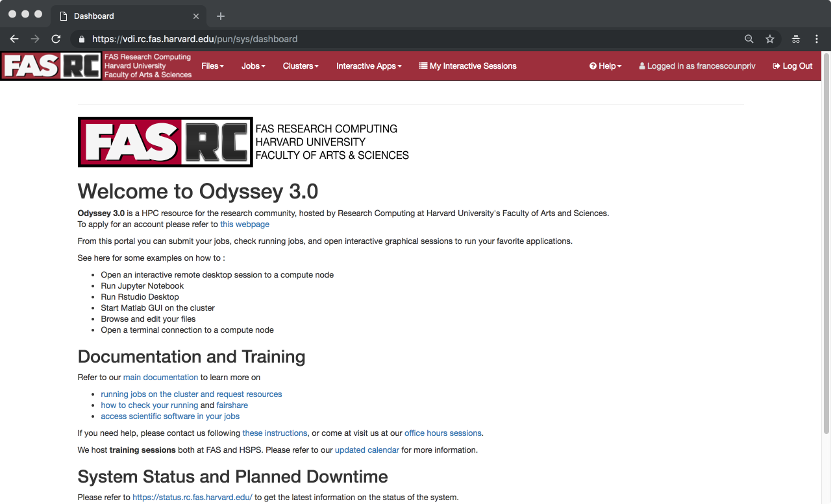Click the 'Welcome to Odyssey 3.0' heading
The height and width of the screenshot is (504, 831).
click(x=198, y=191)
